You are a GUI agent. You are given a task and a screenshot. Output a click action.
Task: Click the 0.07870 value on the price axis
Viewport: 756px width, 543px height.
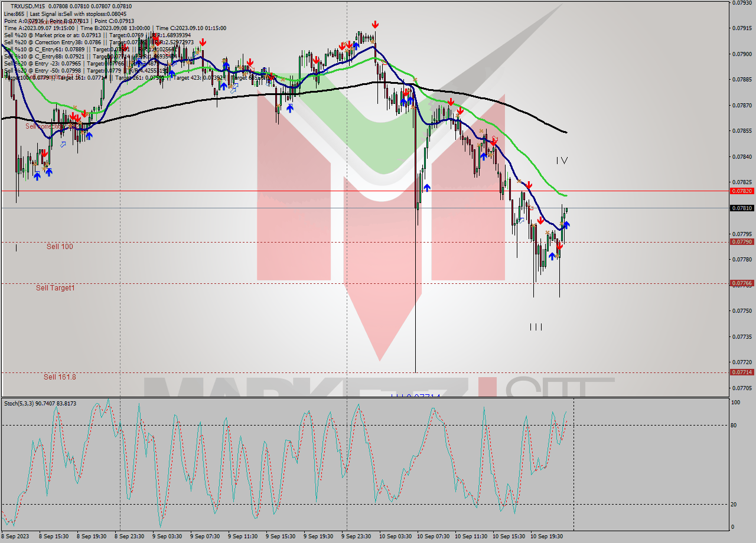742,105
